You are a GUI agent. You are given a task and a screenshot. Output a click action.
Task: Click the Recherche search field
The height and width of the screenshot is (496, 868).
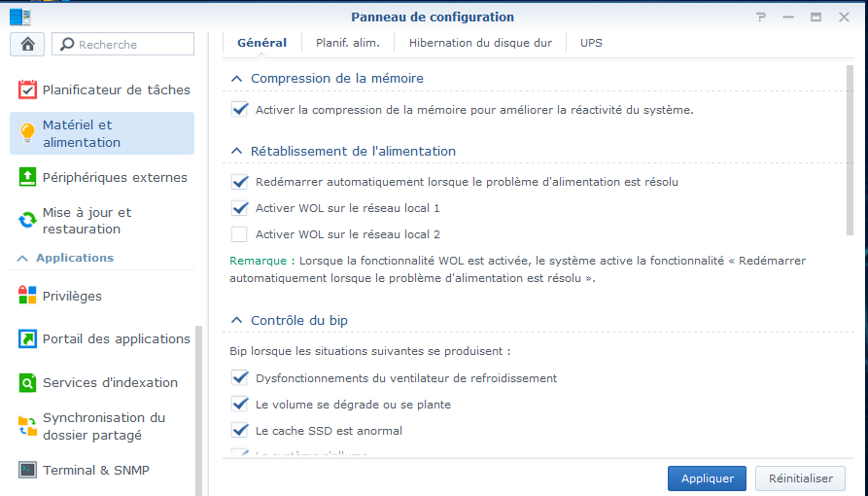click(x=122, y=45)
